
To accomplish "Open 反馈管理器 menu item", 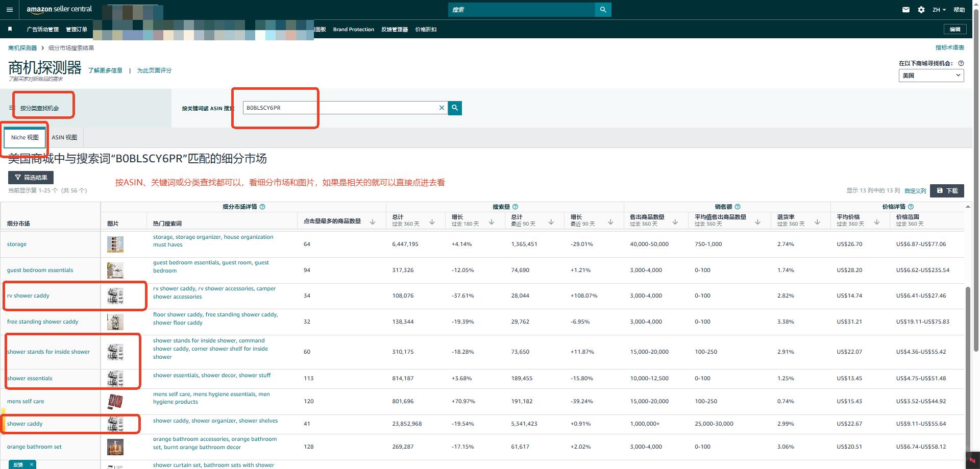I will coord(395,30).
